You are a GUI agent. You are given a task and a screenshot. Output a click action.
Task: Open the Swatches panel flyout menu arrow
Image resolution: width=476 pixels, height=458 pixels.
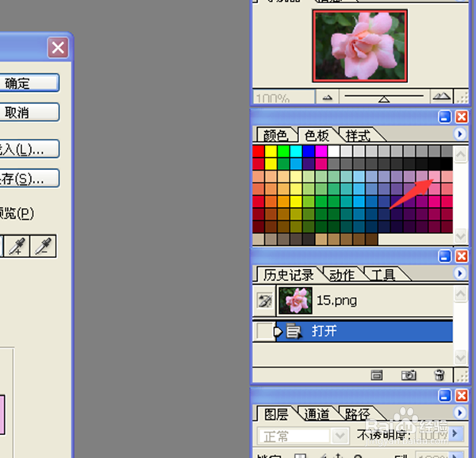pos(459,134)
